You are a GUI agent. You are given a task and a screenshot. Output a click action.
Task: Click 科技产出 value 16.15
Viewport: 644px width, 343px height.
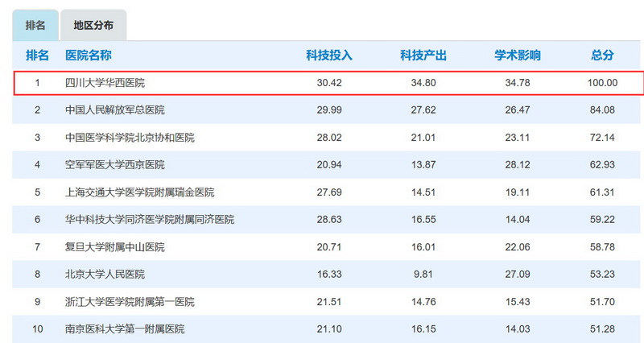[x=423, y=329]
